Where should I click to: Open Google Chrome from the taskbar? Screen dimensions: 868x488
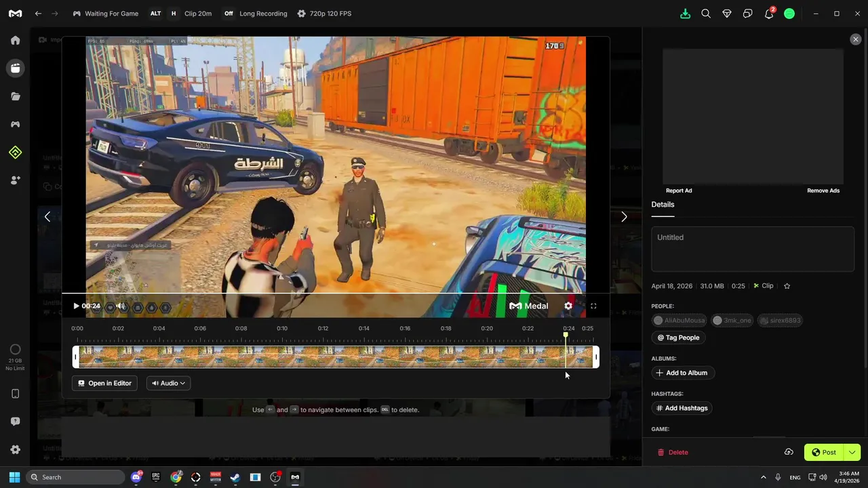[176, 477]
